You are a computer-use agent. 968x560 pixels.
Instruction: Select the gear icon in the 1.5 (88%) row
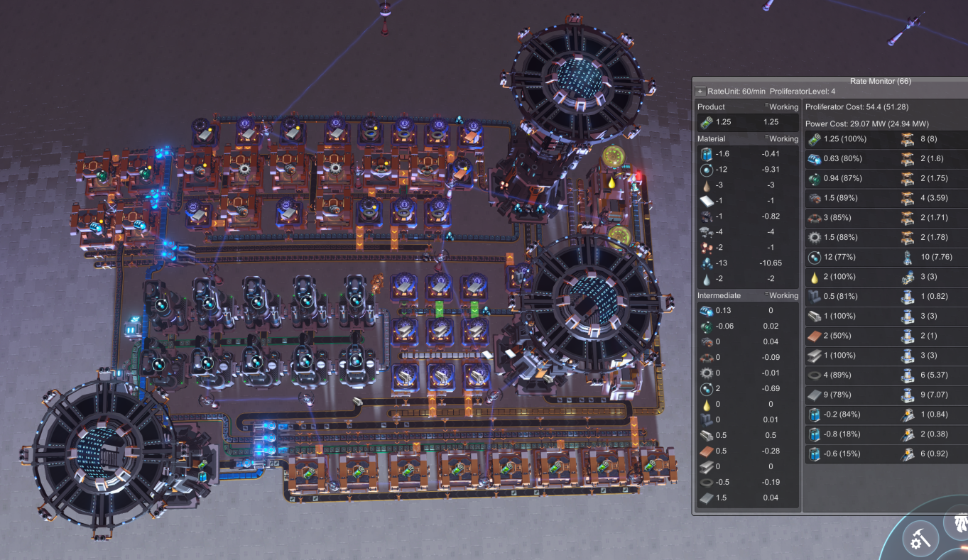(x=815, y=237)
